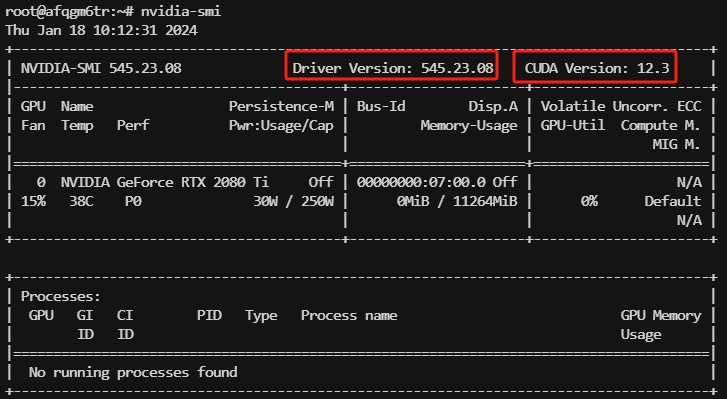Click the memory usage 0MiB / 11264MiB
This screenshot has height=399, width=727.
pos(457,201)
